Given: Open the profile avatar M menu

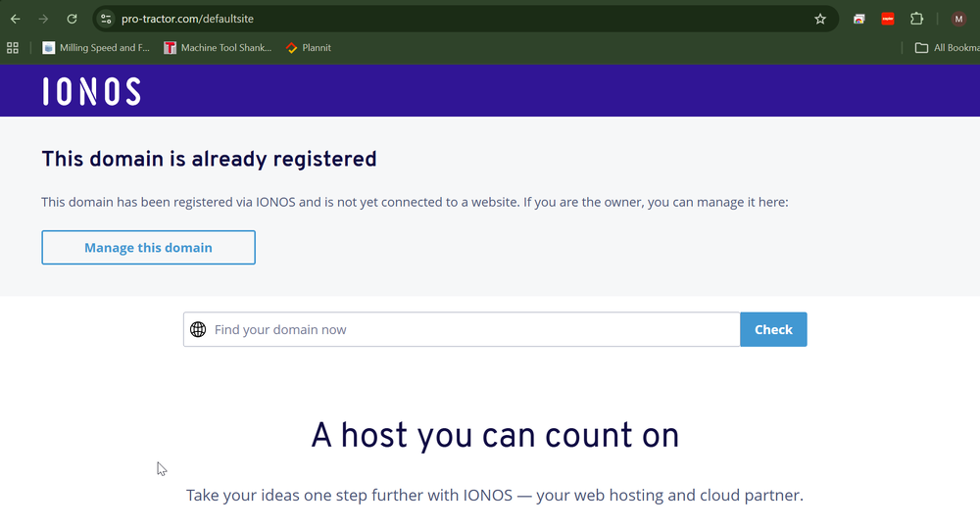Looking at the screenshot, I should point(958,19).
